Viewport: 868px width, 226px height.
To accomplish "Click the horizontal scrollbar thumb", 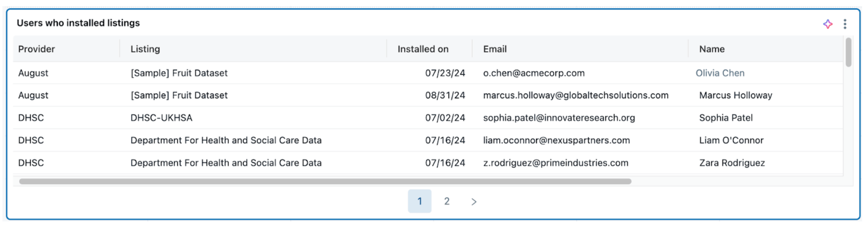I will (x=325, y=182).
